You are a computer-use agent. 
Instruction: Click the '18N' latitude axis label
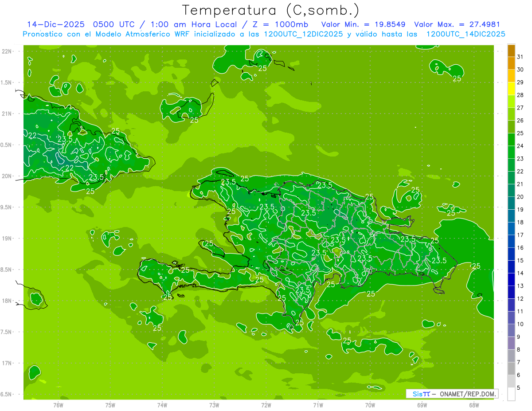pyautogui.click(x=7, y=301)
